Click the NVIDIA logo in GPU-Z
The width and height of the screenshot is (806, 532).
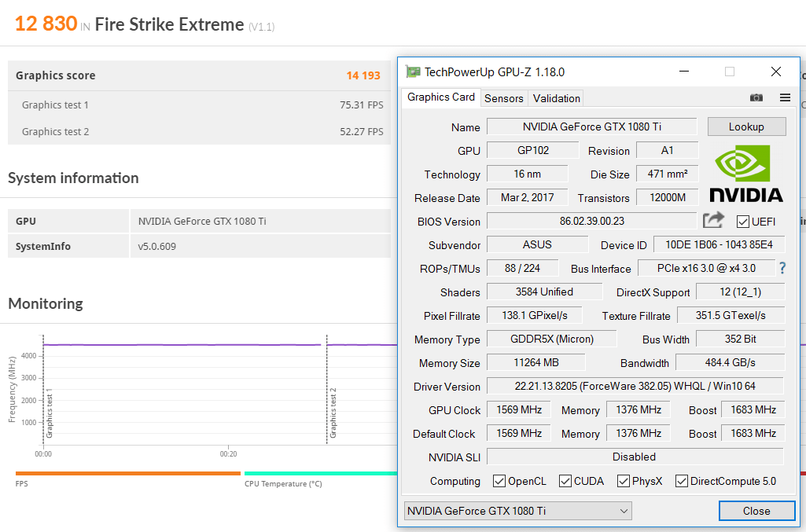[x=746, y=173]
